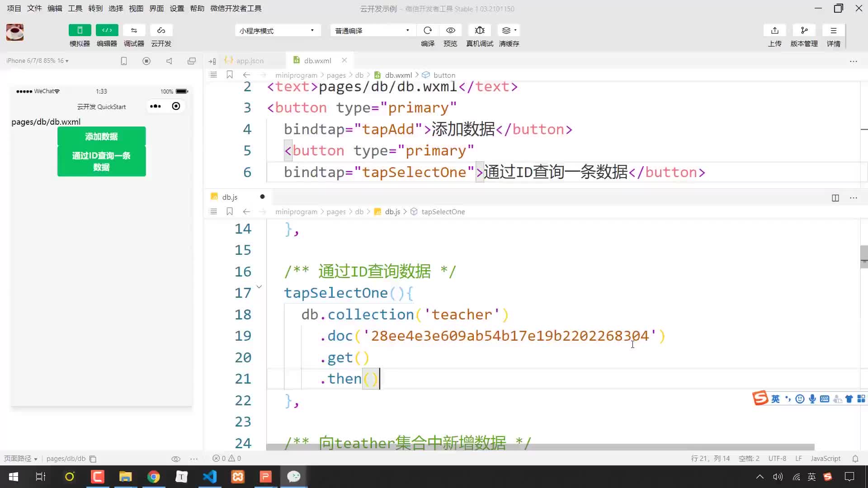
Task: Open the 微信开发者工具 menu
Action: click(x=236, y=9)
